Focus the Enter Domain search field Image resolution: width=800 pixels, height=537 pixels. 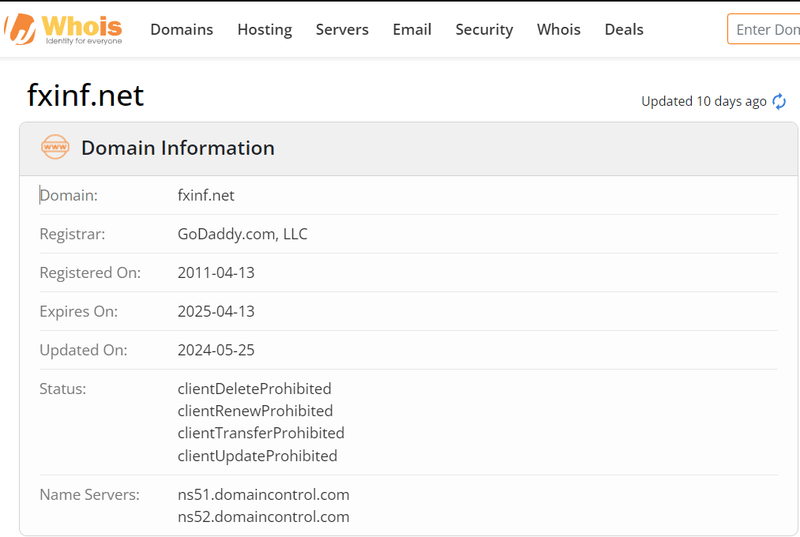pos(764,29)
